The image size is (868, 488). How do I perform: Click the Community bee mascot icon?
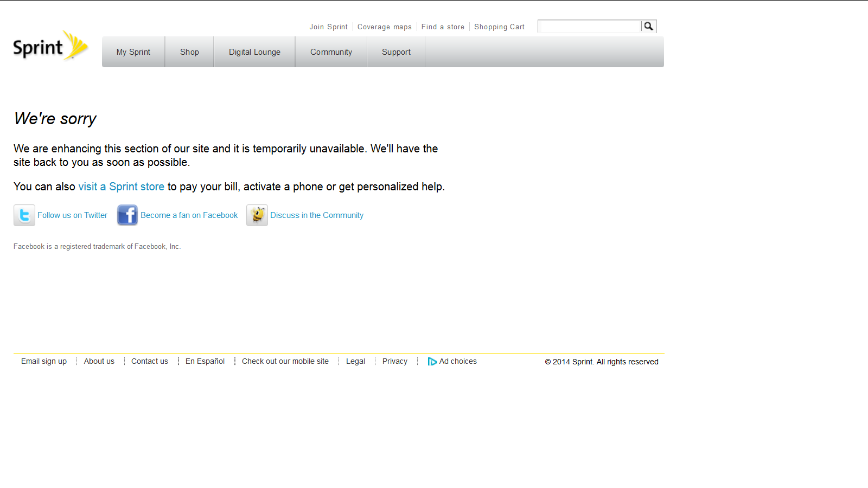point(257,215)
